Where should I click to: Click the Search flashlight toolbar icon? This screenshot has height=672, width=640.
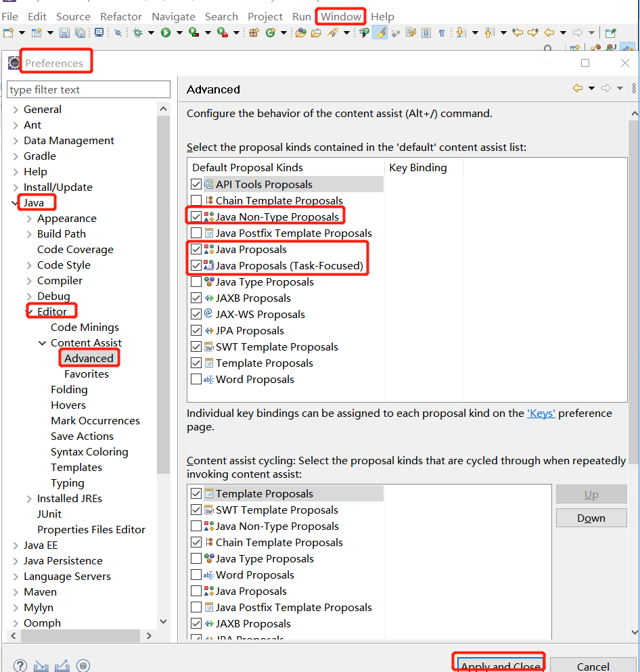pos(333,32)
